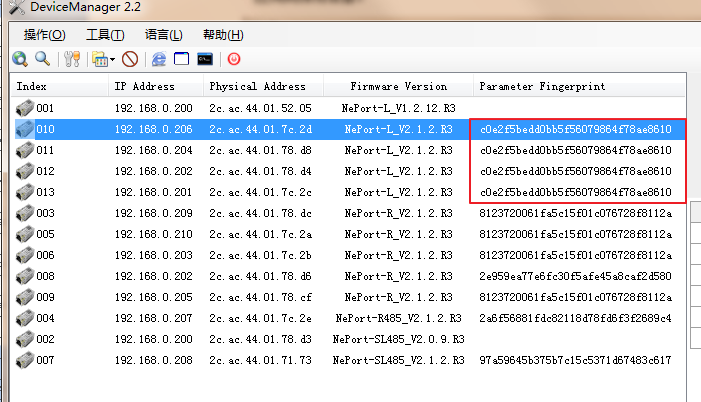The image size is (701, 402).
Task: Open the Internet Explorer web icon
Action: (159, 59)
